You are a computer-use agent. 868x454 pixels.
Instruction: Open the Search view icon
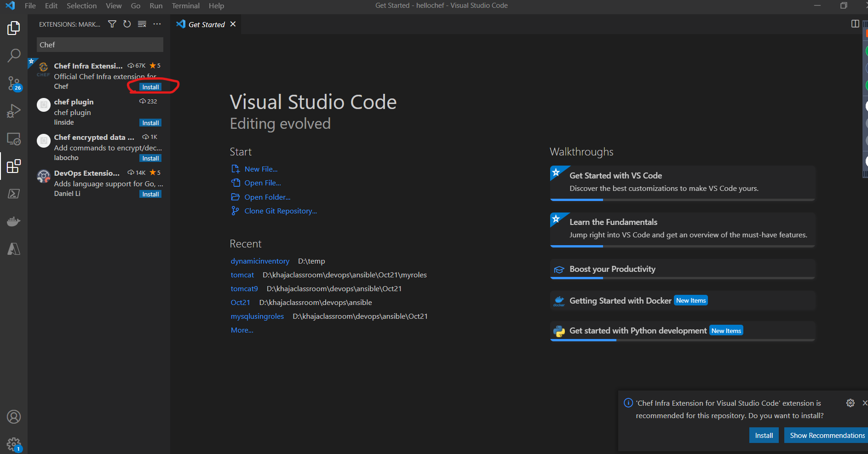(14, 56)
